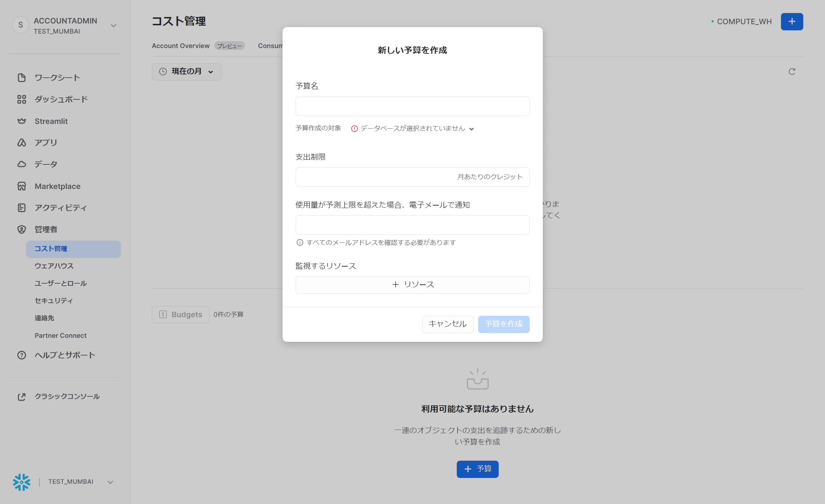Click the アクティビティ icon in sidebar
Viewport: 825px width, 504px height.
point(22,208)
